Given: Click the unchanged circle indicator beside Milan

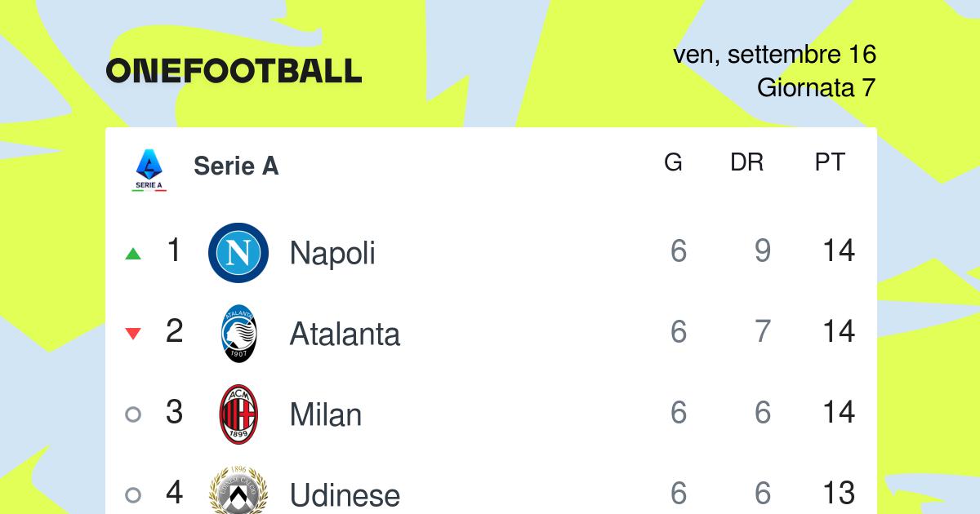Looking at the screenshot, I should pyautogui.click(x=133, y=414).
